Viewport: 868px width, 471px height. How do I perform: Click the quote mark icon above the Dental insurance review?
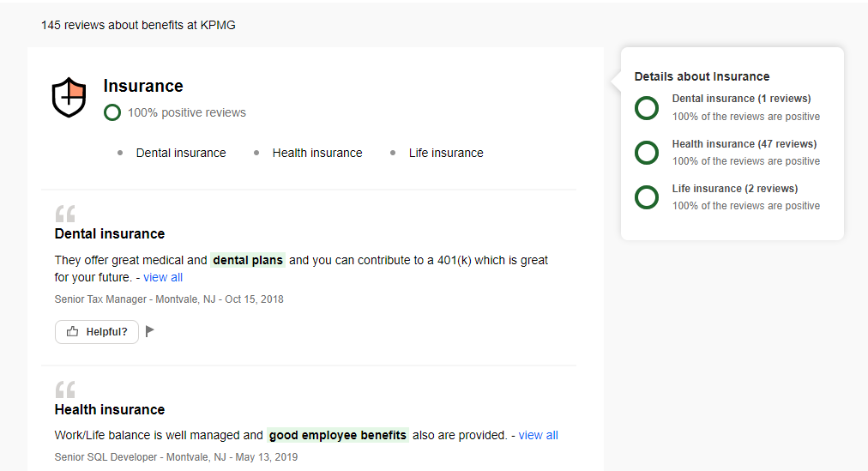click(x=65, y=214)
